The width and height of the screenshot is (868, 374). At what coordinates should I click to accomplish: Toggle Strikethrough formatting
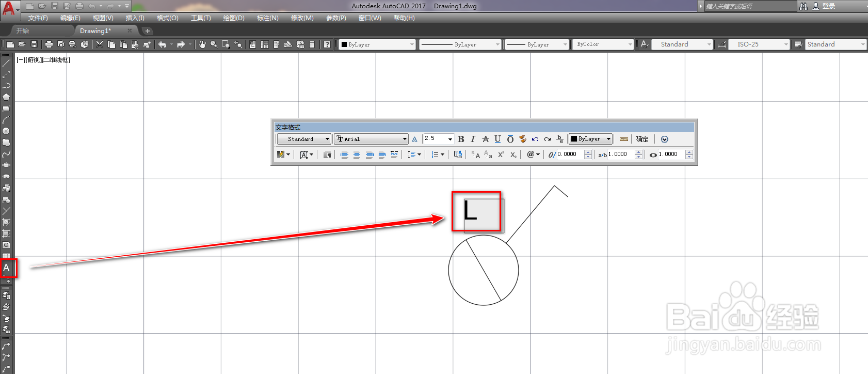point(485,139)
